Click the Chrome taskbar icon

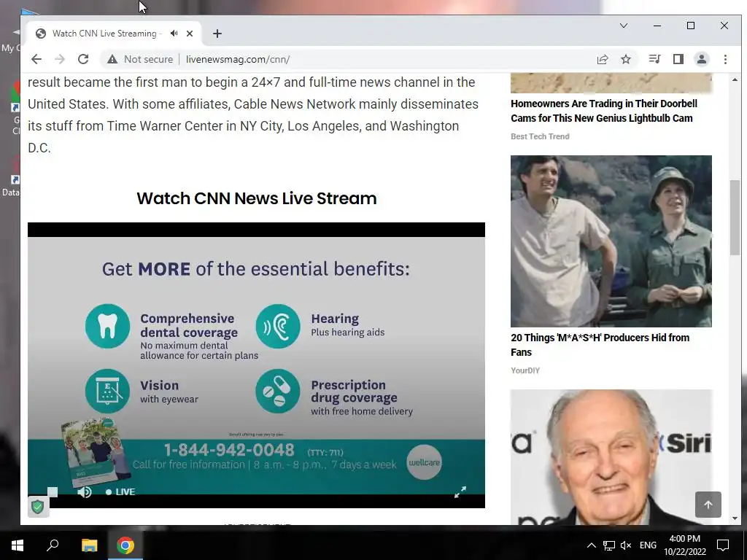(x=125, y=545)
